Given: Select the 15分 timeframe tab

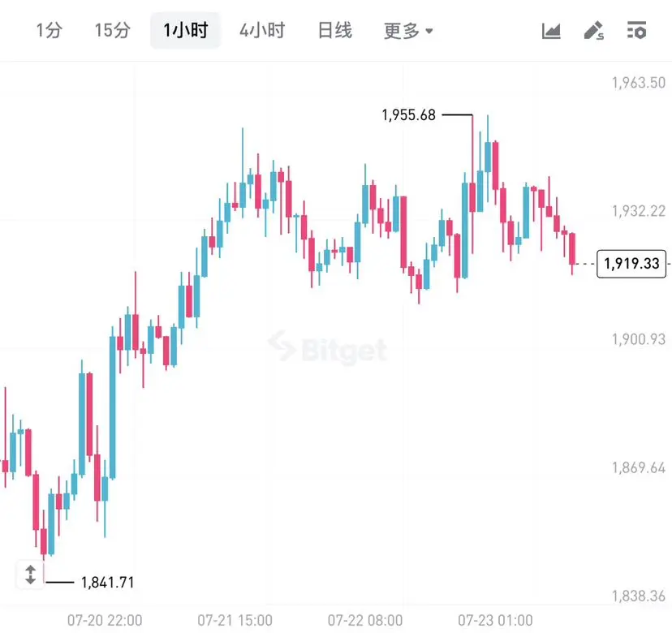Looking at the screenshot, I should click(112, 31).
